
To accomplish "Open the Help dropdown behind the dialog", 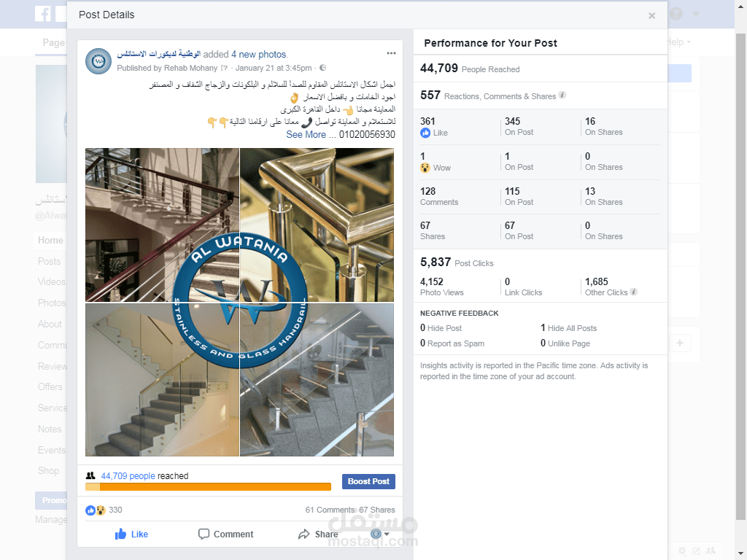I will 679,42.
